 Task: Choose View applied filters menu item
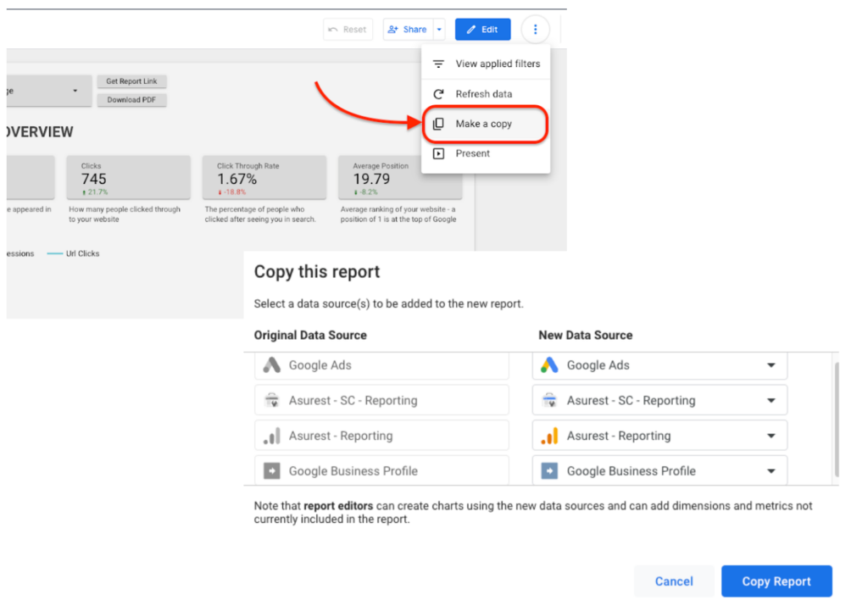[x=498, y=64]
